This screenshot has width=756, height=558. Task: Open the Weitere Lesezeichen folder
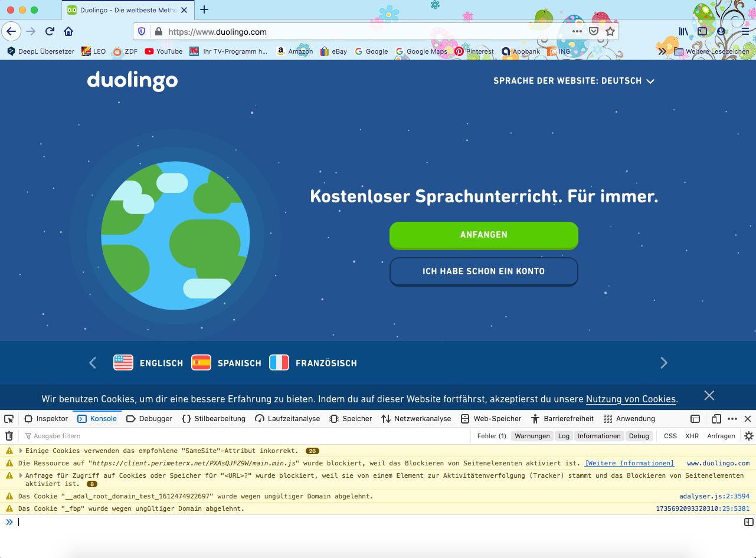coord(712,51)
